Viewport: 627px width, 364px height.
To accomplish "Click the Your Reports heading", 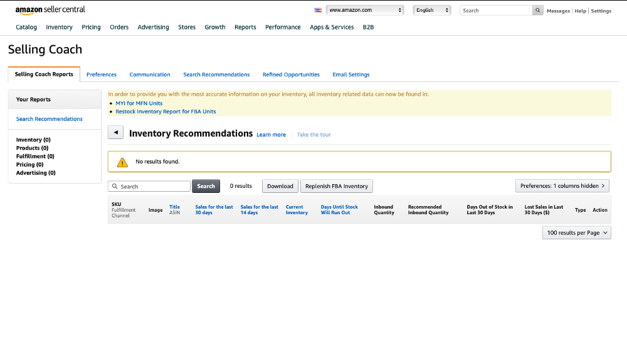I will (33, 100).
